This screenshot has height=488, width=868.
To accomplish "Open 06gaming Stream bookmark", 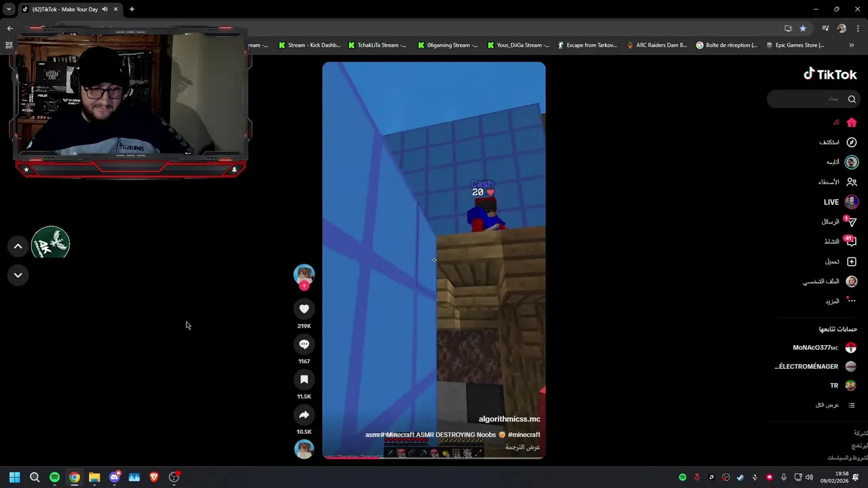I will (448, 45).
